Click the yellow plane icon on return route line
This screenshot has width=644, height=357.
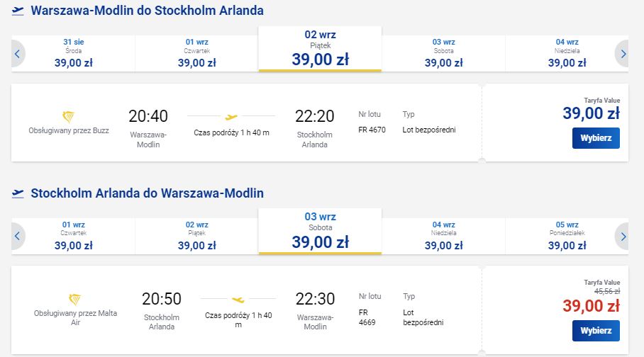238,300
